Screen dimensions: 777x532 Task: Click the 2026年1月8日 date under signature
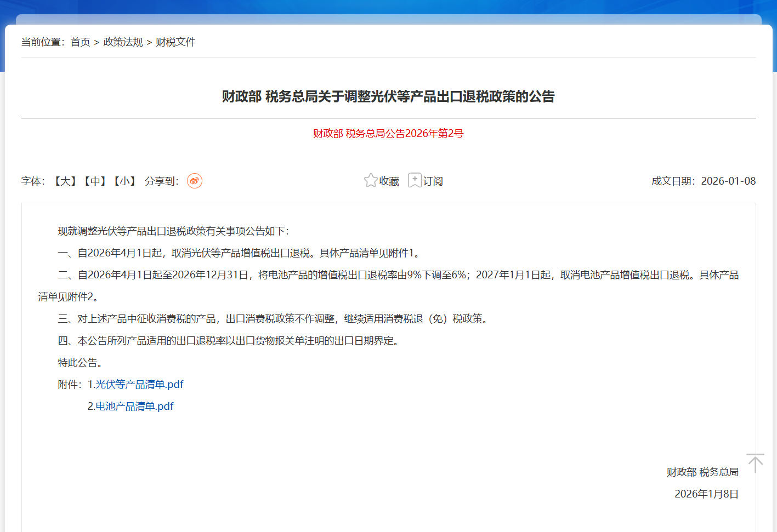pos(706,494)
